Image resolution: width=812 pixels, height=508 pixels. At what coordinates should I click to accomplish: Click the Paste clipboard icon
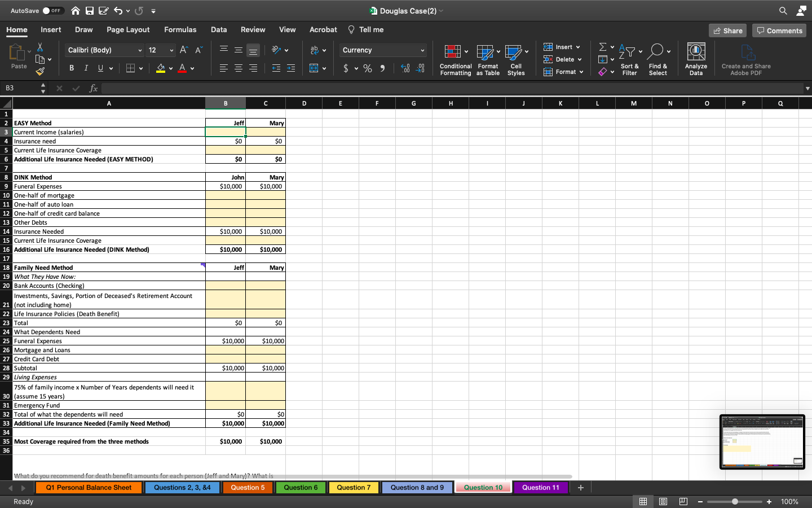[17, 52]
